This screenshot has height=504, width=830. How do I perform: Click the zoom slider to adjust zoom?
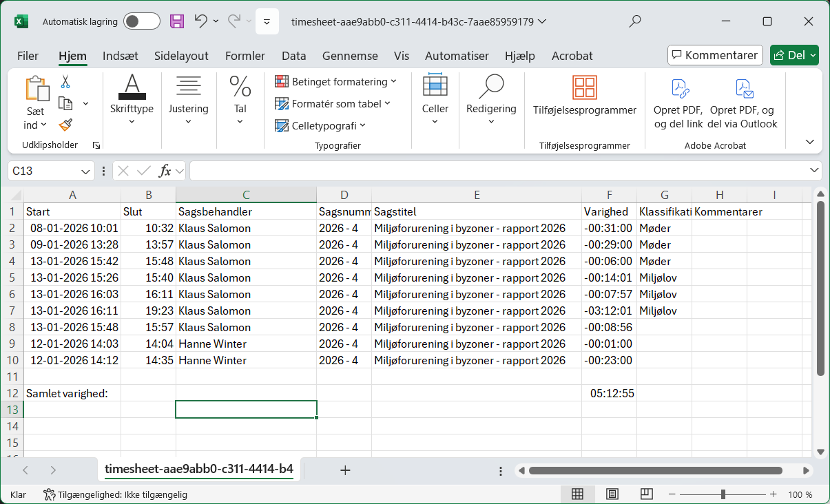(x=722, y=494)
